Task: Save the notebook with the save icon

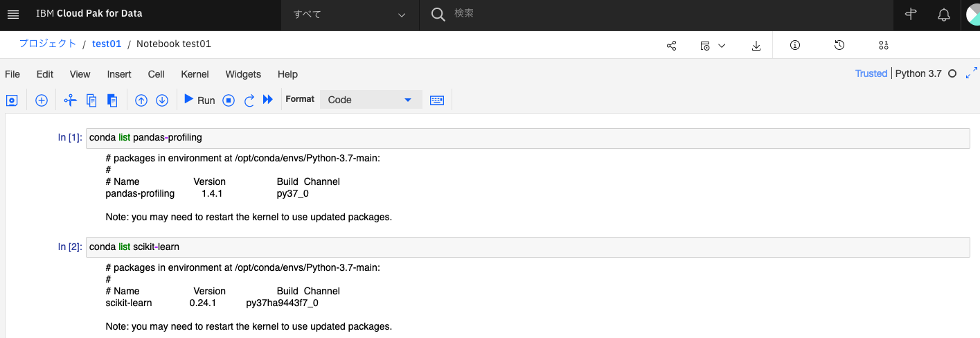Action: pos(12,100)
